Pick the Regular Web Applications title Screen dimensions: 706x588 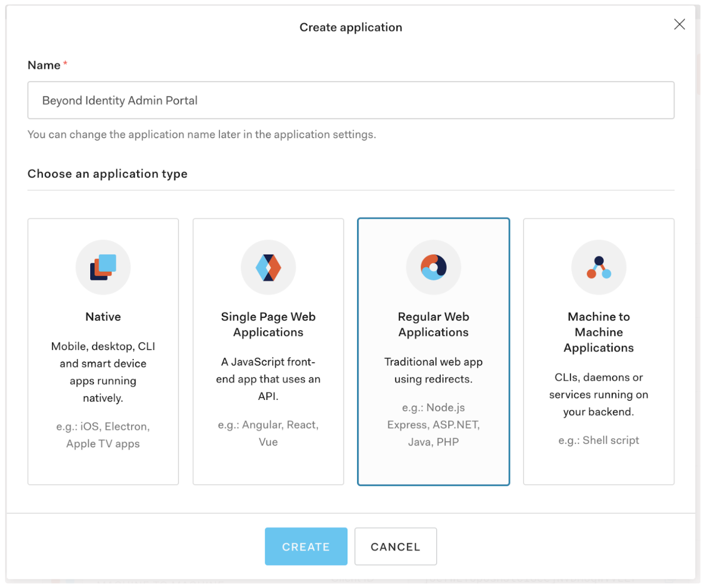click(434, 324)
